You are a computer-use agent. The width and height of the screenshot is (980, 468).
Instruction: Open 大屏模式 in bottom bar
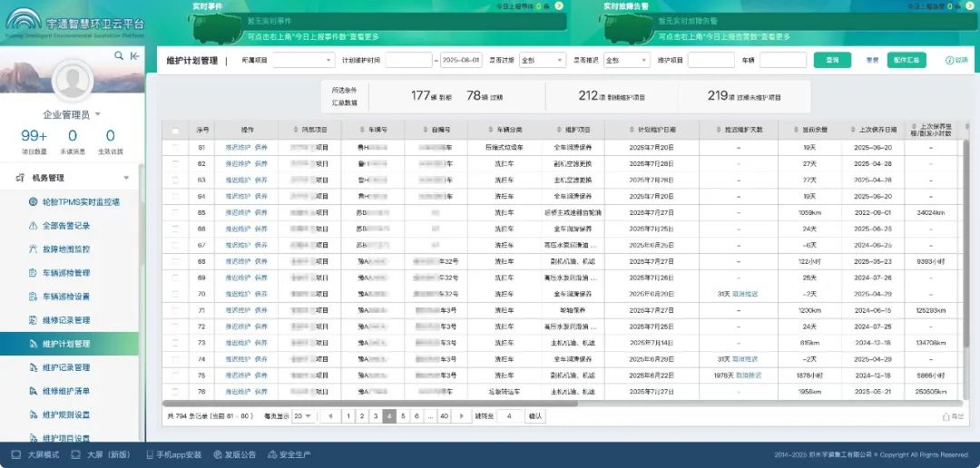coord(35,455)
